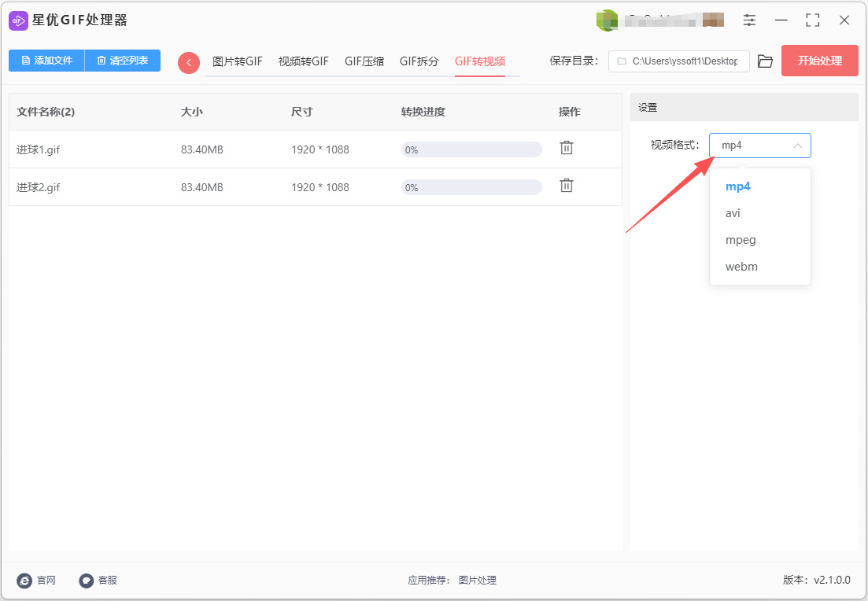Delete 进球1.gif with its trash icon
The image size is (868, 601).
coord(567,148)
